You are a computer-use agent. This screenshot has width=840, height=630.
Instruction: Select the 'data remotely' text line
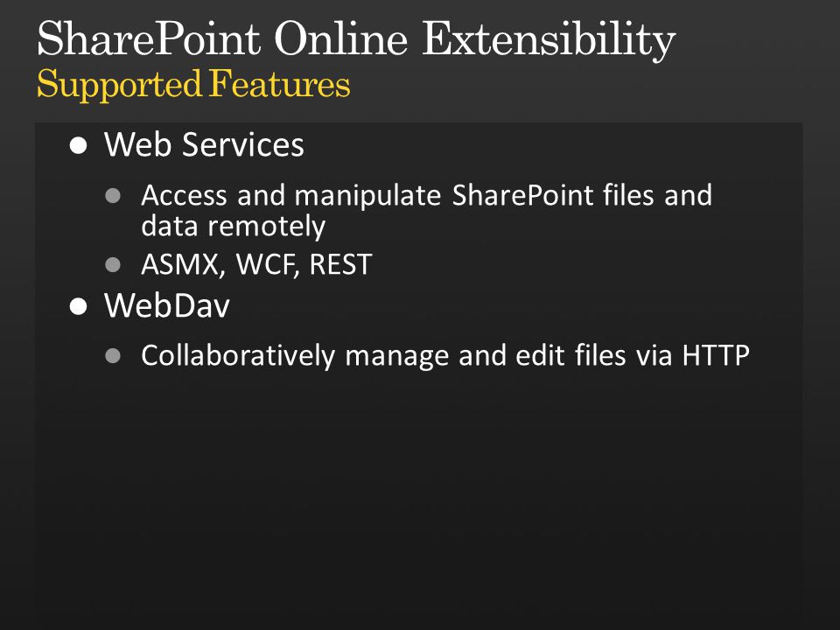point(233,226)
